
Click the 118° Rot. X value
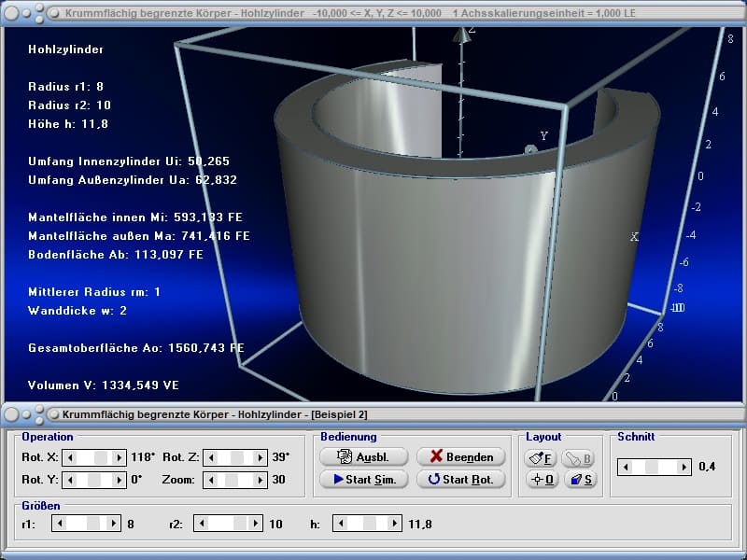tap(143, 457)
